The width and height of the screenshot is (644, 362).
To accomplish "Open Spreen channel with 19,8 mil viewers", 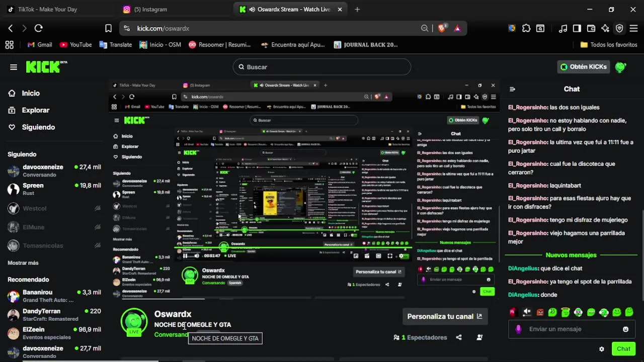I will coord(54,189).
